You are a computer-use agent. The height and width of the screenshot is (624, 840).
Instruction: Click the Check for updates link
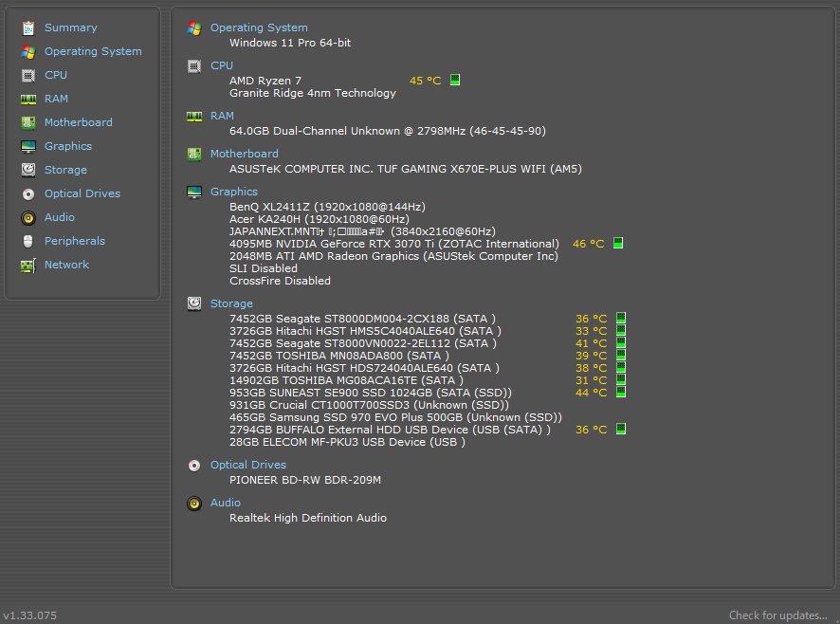click(x=778, y=615)
